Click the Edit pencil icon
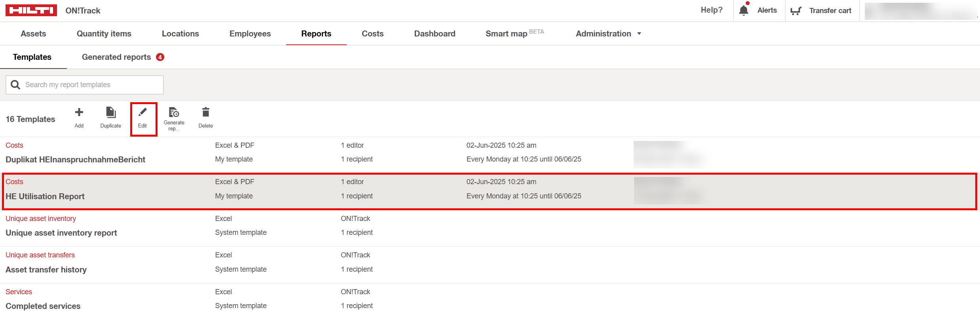This screenshot has width=980, height=318. tap(142, 113)
